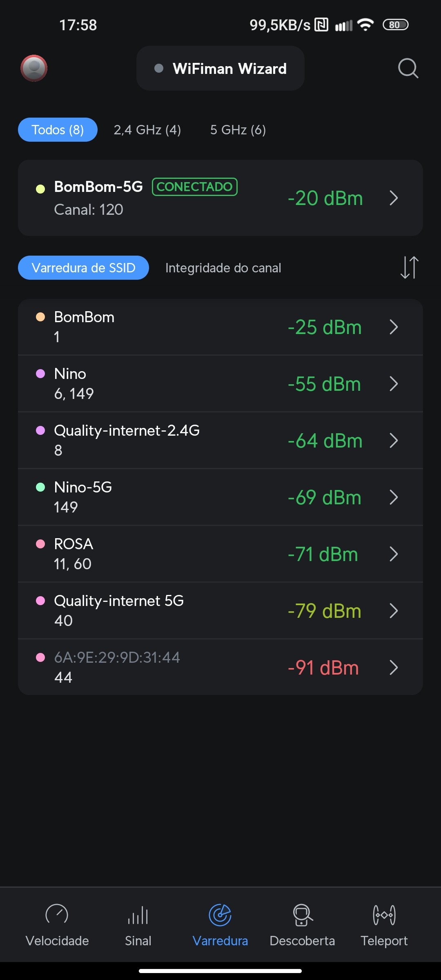Expand the Nino network details chevron
Viewport: 441px width, 980px height.
(394, 384)
